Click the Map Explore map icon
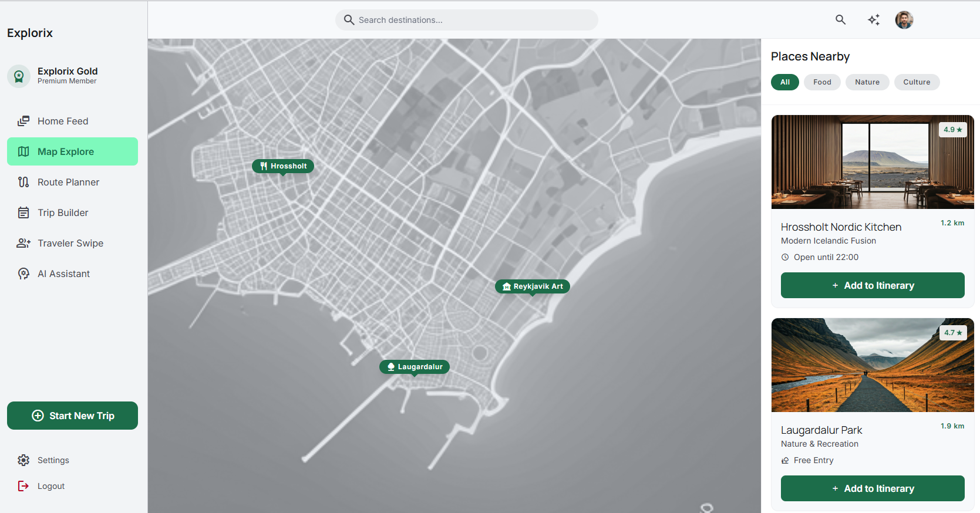 click(x=23, y=151)
